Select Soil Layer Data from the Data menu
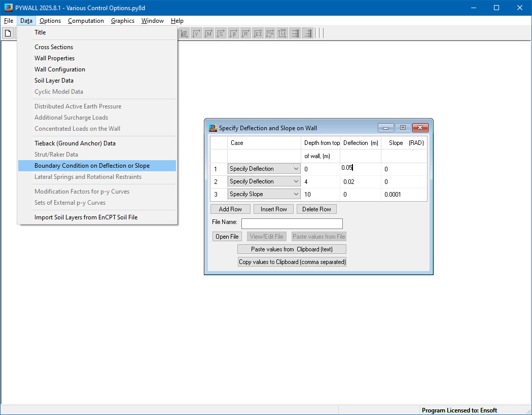Screen dimensions: 532x415 pyautogui.click(x=54, y=80)
